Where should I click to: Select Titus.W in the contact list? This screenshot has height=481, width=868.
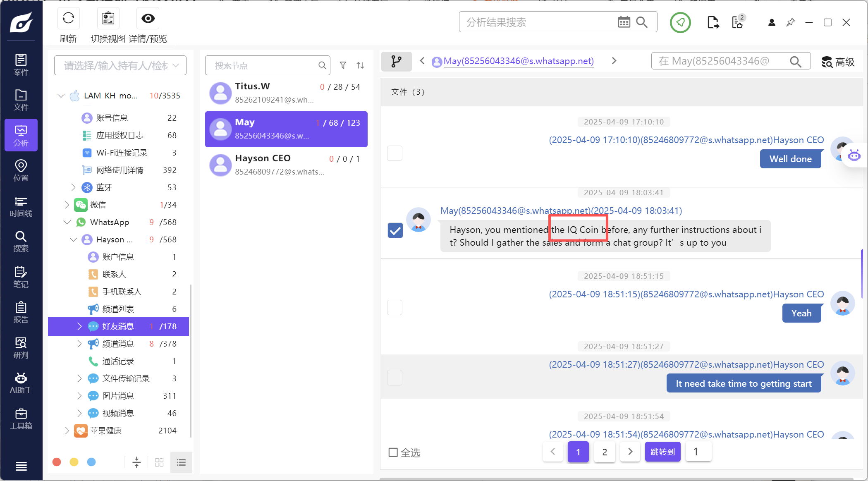click(286, 93)
